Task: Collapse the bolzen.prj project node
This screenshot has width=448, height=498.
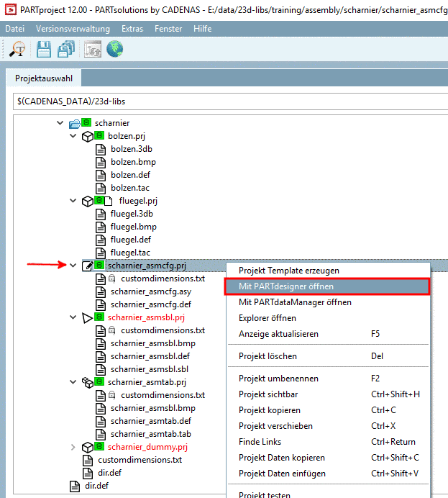Action: [x=73, y=136]
